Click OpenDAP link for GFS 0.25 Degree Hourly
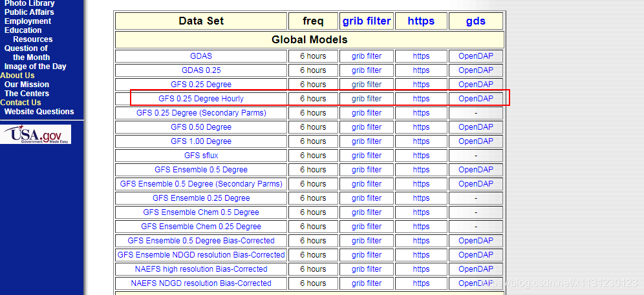The height and width of the screenshot is (295, 644). (476, 99)
